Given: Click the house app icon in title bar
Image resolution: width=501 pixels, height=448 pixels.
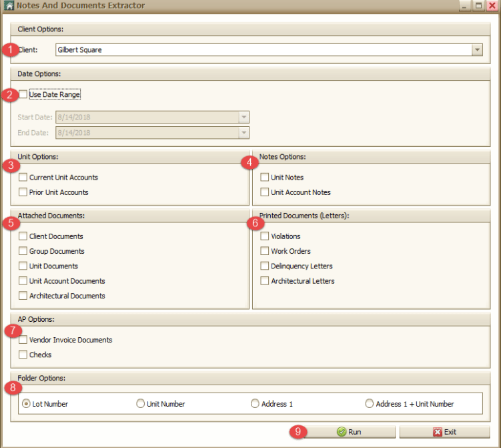Looking at the screenshot, I should (9, 5).
